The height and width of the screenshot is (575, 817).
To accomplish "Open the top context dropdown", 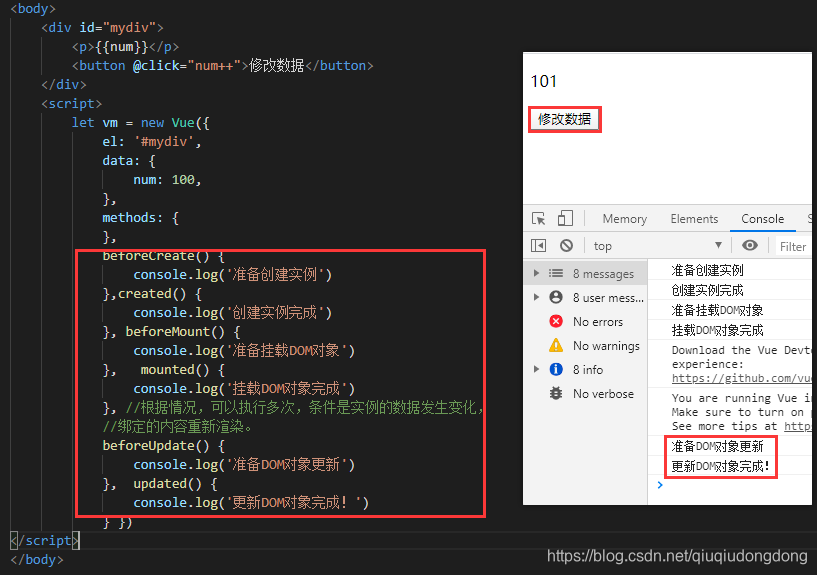I will point(658,245).
